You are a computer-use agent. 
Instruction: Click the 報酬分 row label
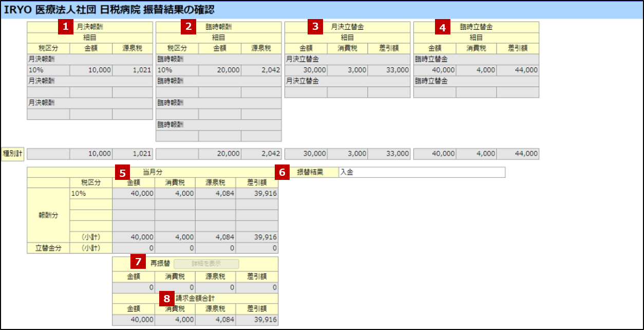click(48, 215)
